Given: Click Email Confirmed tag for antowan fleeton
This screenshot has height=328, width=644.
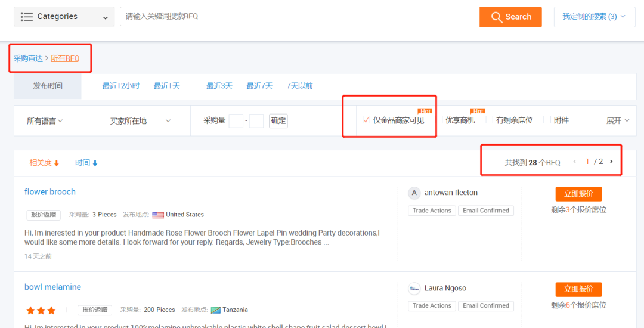Looking at the screenshot, I should tap(486, 211).
